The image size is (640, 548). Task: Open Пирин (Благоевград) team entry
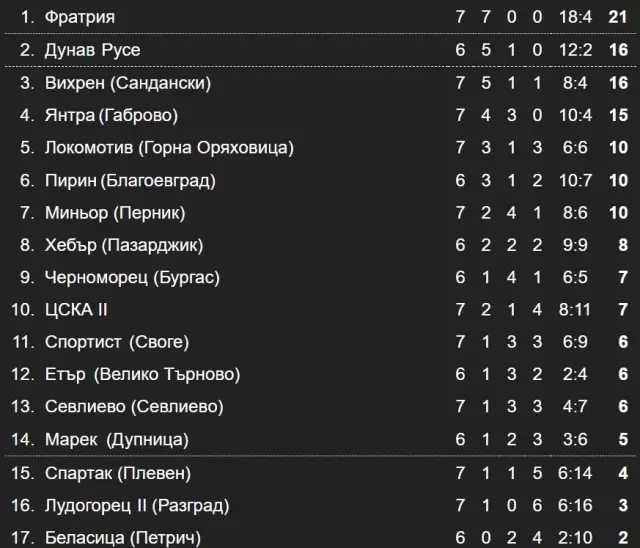130,180
